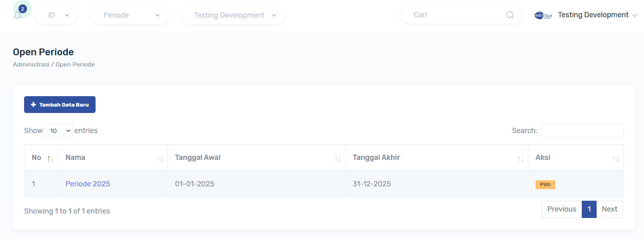Expand the Testing Development user menu
644x240 pixels.
(597, 15)
